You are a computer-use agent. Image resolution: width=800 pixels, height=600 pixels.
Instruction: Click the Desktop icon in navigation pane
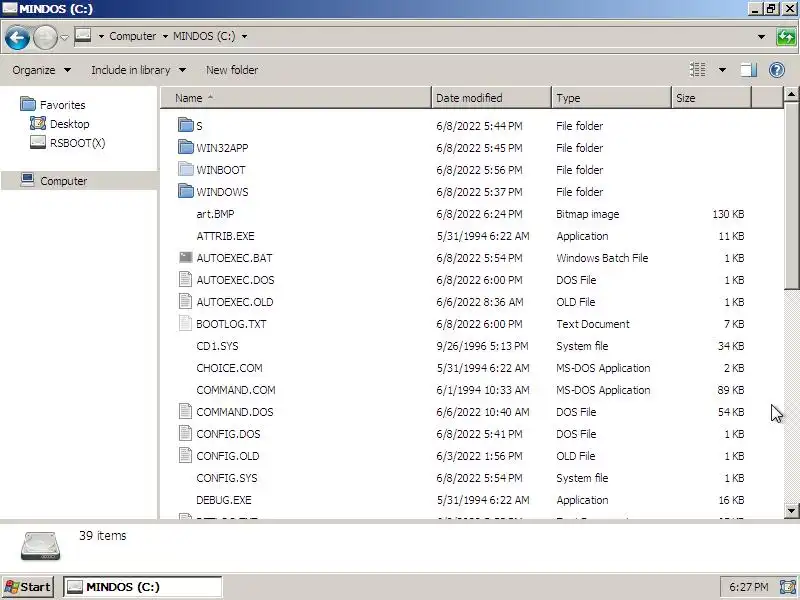38,123
